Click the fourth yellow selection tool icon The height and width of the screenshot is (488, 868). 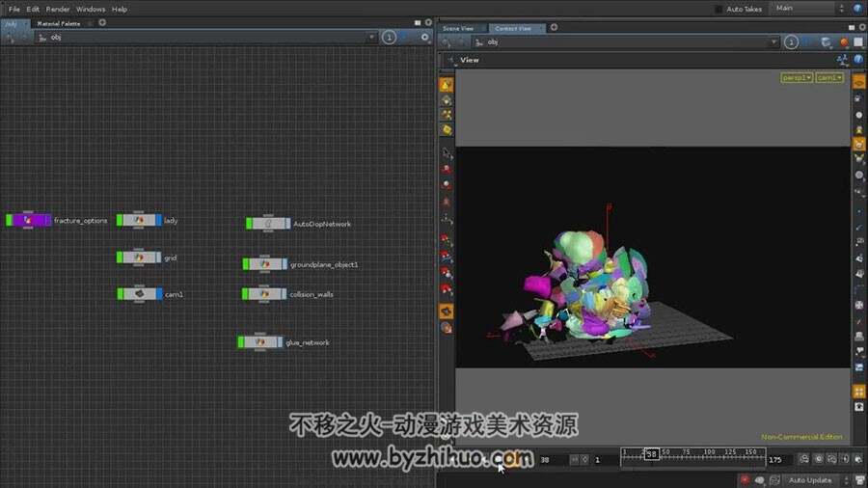click(x=447, y=129)
